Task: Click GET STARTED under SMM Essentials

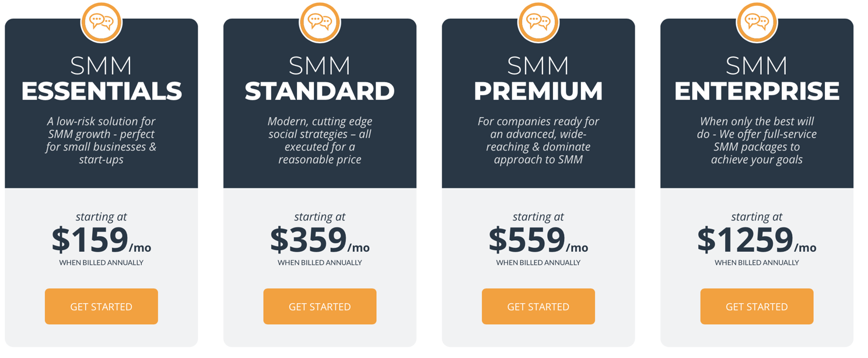Action: click(x=101, y=306)
